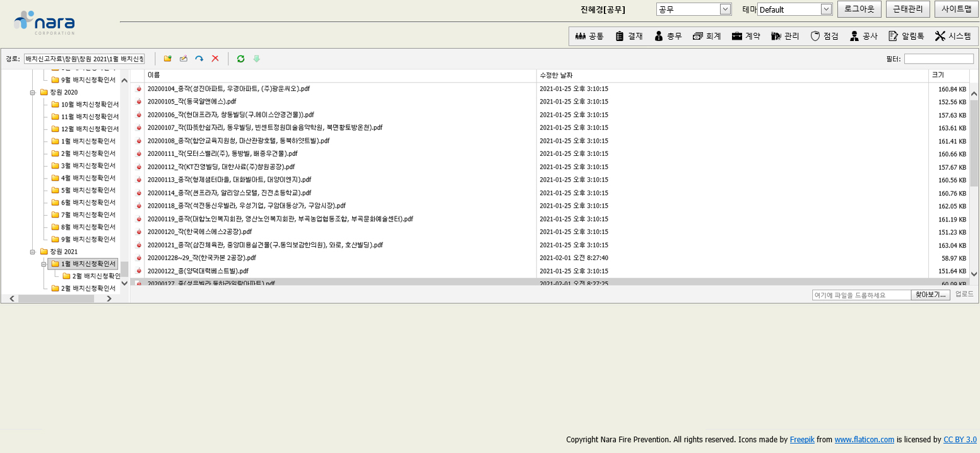This screenshot has width=980, height=453.
Task: Collapse the 창원 2021 tree folder
Action: click(x=33, y=252)
